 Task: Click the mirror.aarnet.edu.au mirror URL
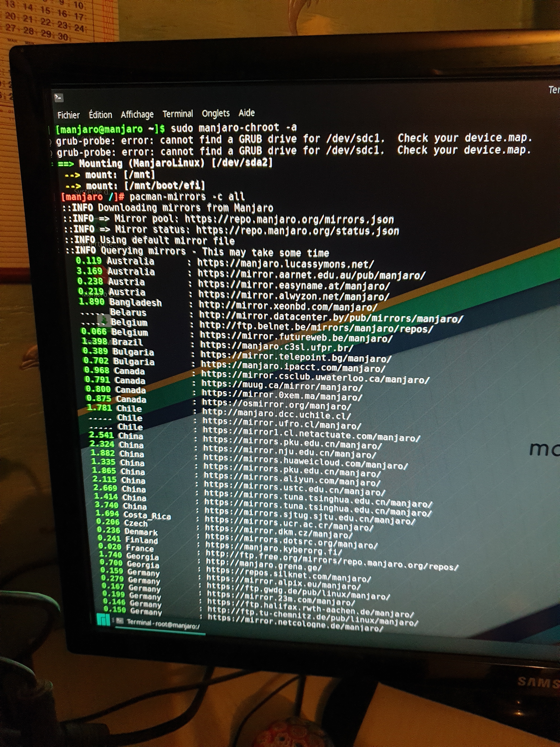pyautogui.click(x=311, y=275)
